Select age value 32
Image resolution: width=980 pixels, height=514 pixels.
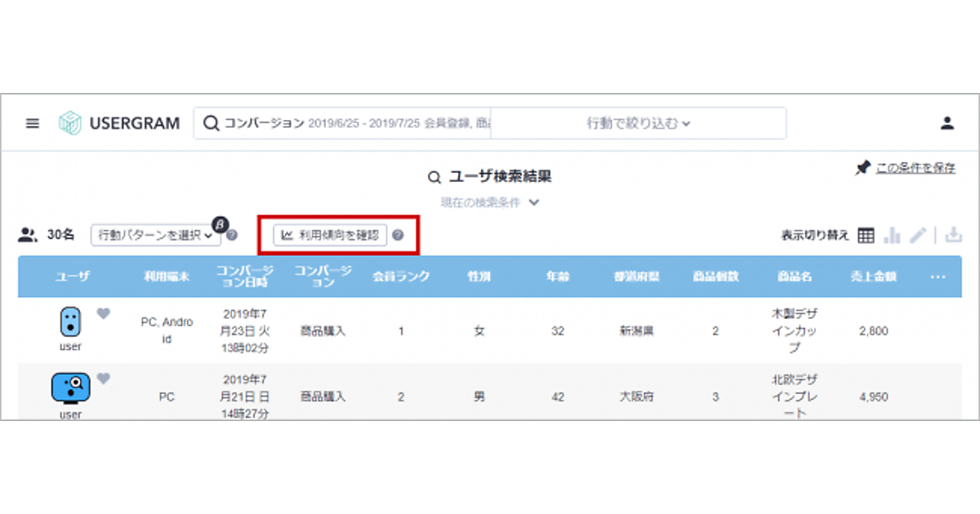[x=558, y=331]
